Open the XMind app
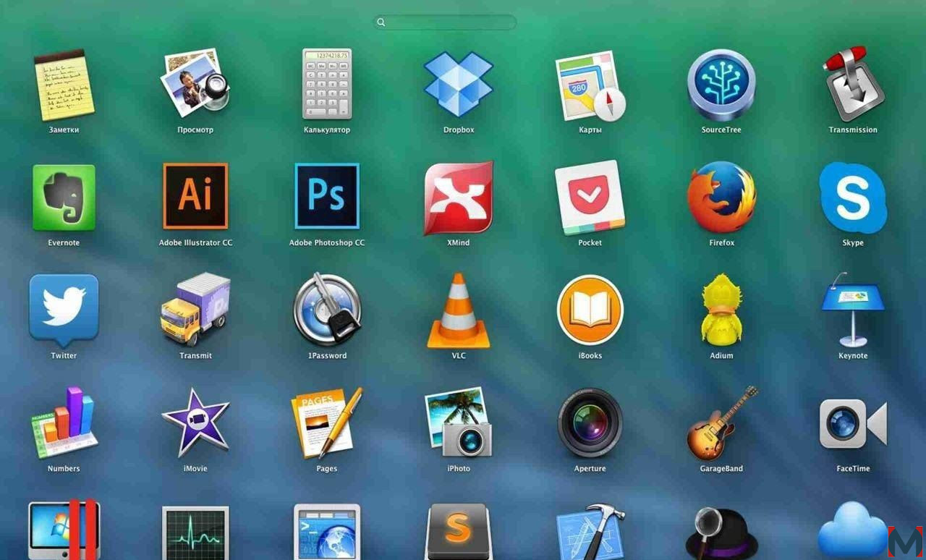The width and height of the screenshot is (926, 560). [459, 198]
